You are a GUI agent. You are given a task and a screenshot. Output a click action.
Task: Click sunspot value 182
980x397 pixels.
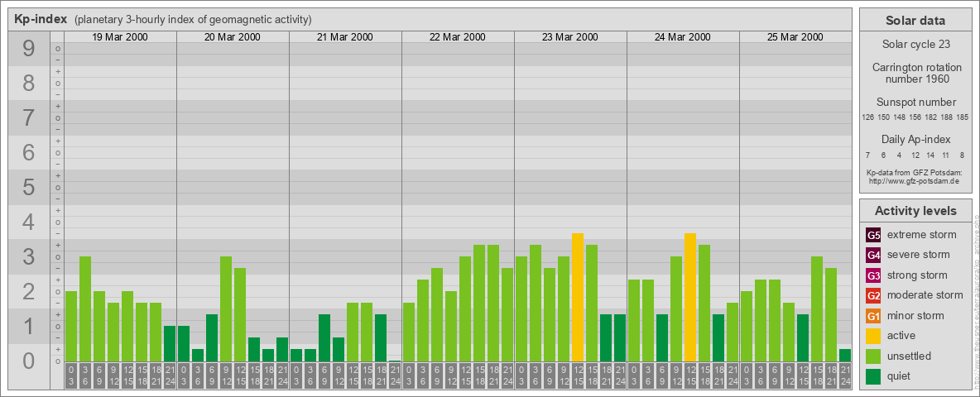click(930, 117)
